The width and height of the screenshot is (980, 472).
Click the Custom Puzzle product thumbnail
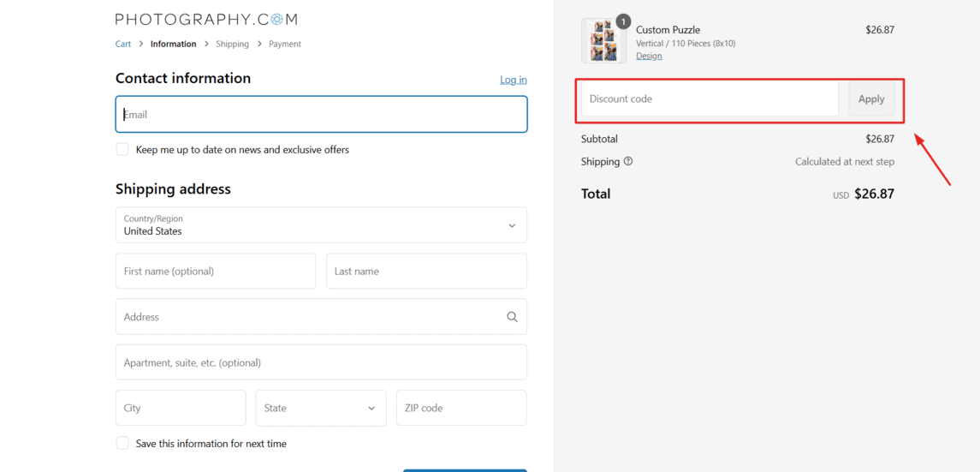click(603, 41)
